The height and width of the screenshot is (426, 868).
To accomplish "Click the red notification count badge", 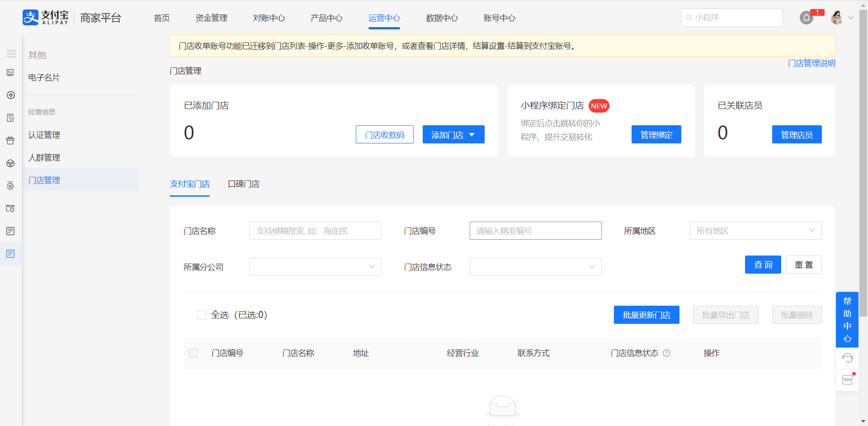I will click(x=817, y=12).
